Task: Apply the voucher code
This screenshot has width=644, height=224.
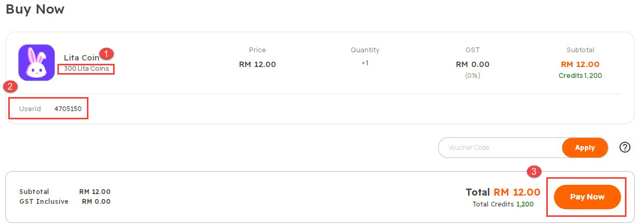Action: point(585,148)
